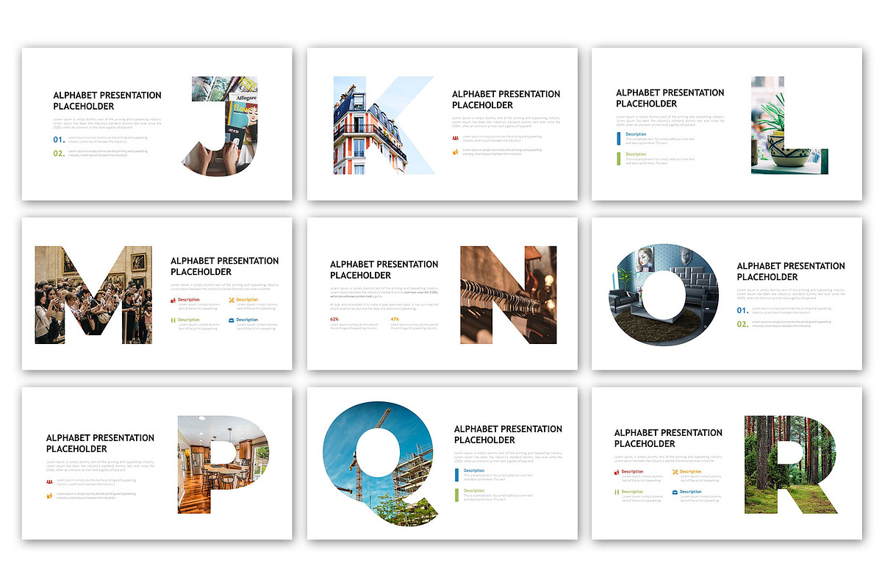The image size is (882, 588).
Task: Click the blue "Description" heading on the M slide
Action: click(247, 320)
